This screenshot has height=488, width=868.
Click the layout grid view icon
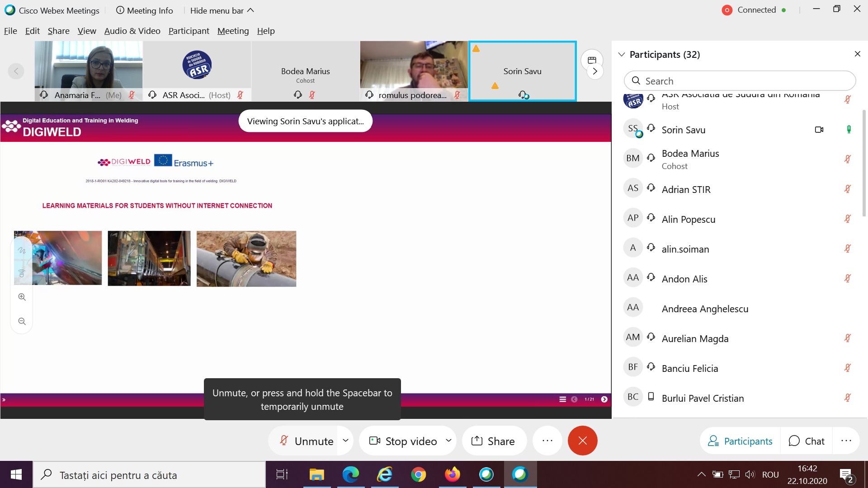click(x=592, y=60)
